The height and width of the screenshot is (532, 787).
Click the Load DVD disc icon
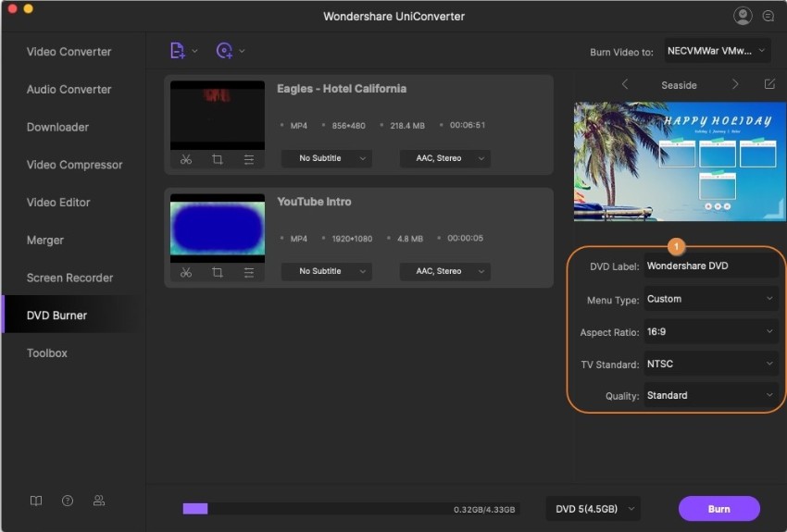224,51
